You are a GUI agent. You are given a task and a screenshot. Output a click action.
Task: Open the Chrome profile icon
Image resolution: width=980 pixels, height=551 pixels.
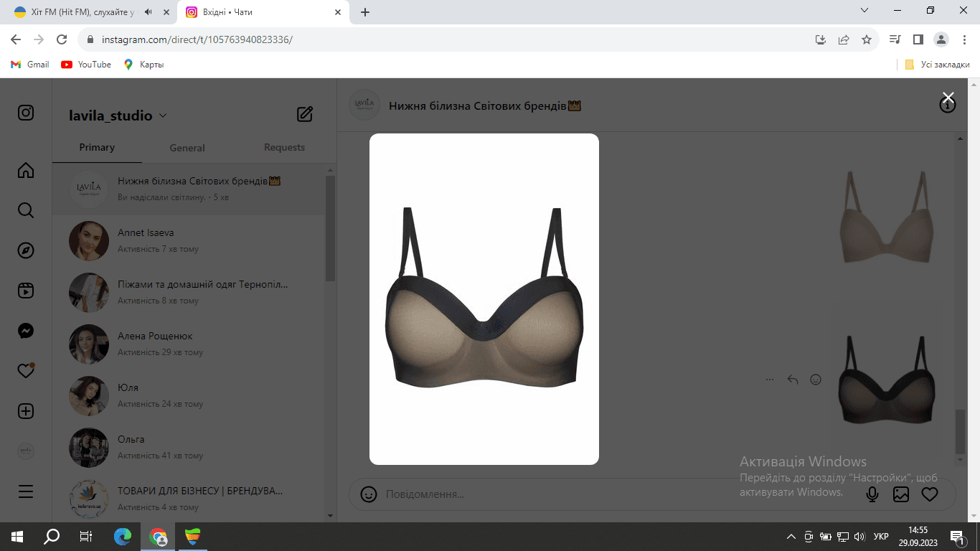pyautogui.click(x=941, y=39)
